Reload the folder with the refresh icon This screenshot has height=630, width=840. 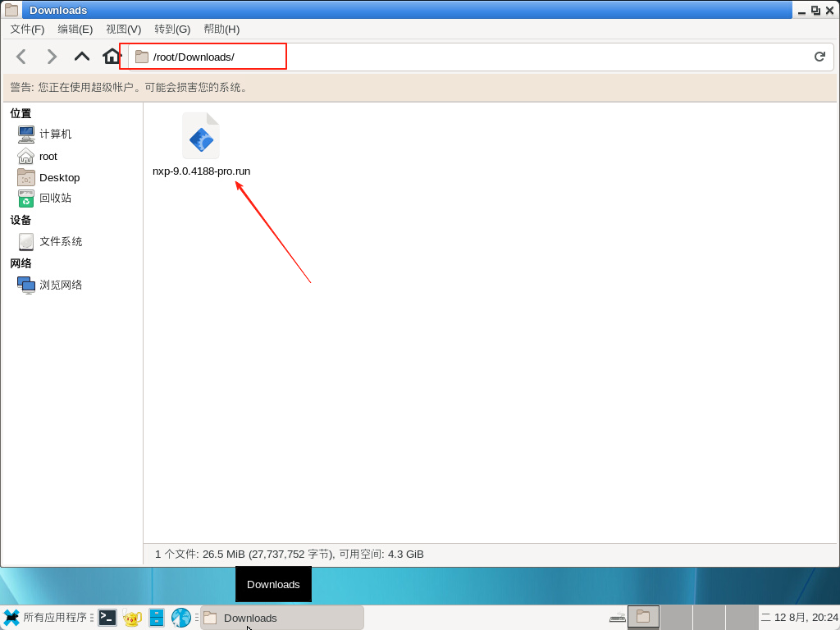819,57
